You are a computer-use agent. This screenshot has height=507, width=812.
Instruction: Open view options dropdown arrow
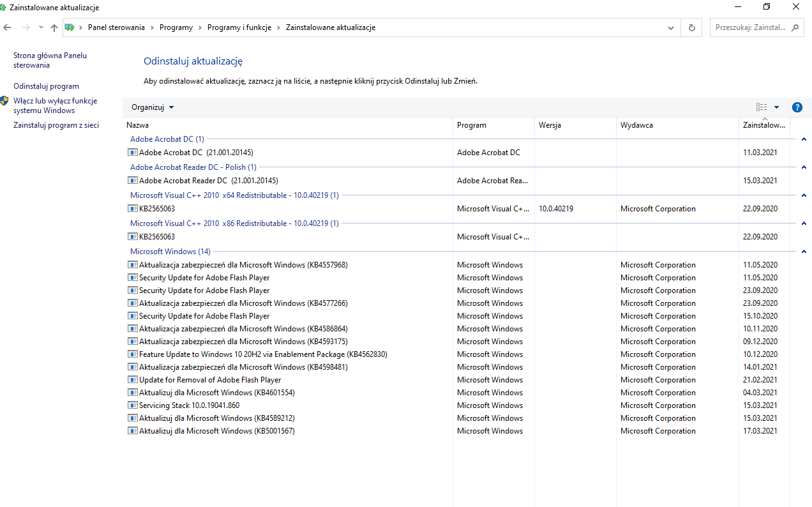tap(776, 107)
